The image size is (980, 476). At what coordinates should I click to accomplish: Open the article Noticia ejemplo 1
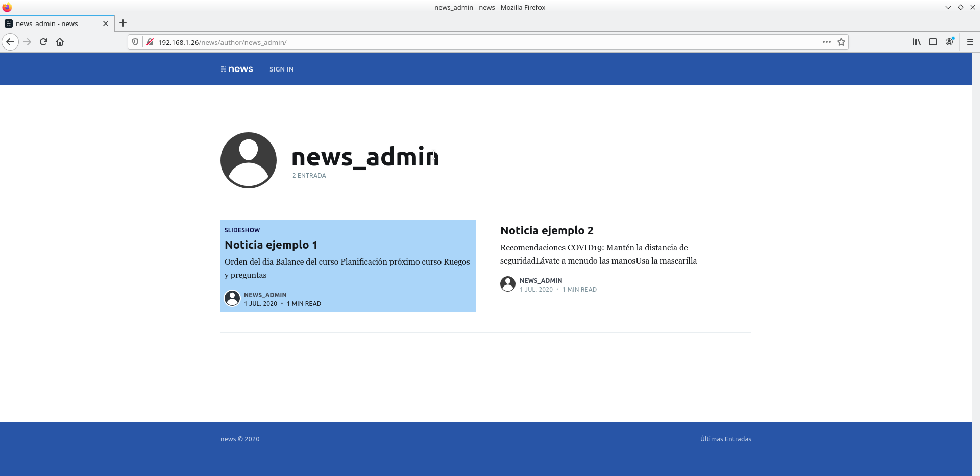click(x=271, y=245)
